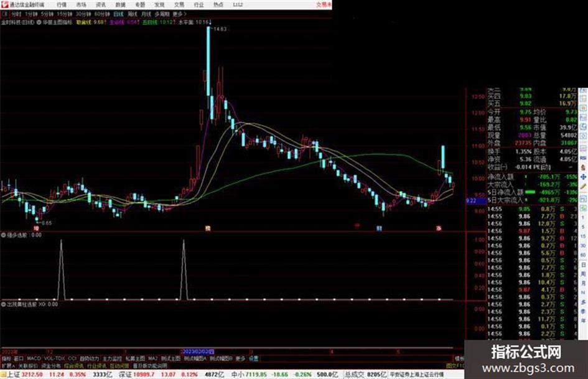The width and height of the screenshot is (588, 379).
Task: Switch chart to 分时 period
Action: (16, 14)
